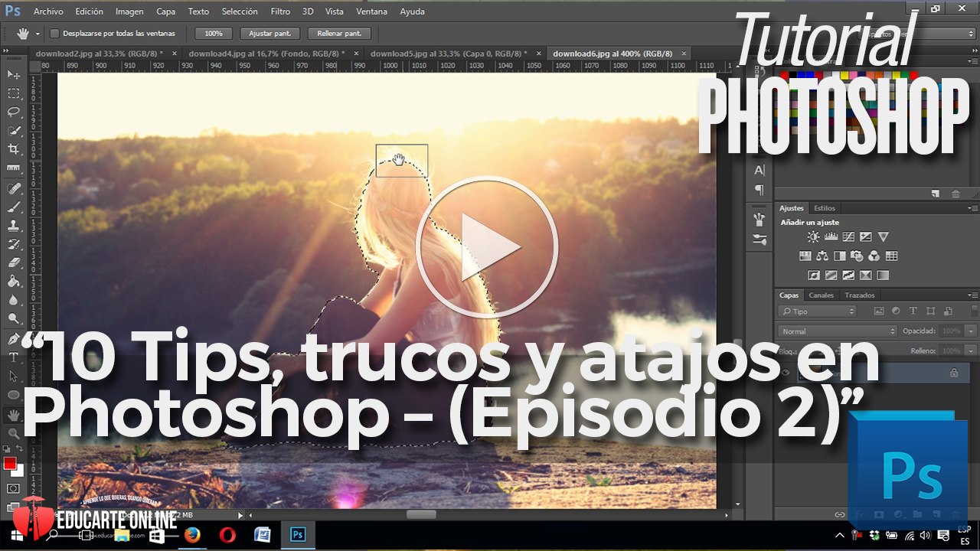Select the Clone Stamp tool

click(x=14, y=226)
